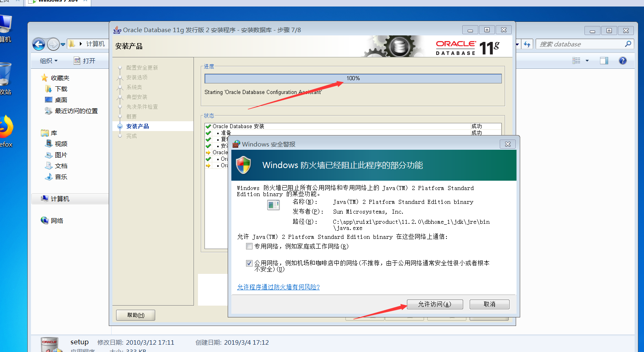
Task: Click the Explorer help question mark icon
Action: point(622,61)
